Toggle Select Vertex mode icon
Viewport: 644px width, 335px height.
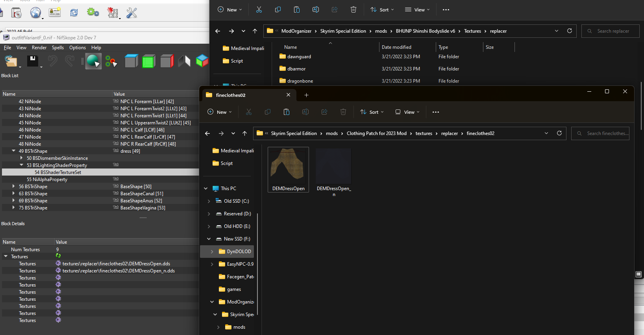tap(111, 61)
